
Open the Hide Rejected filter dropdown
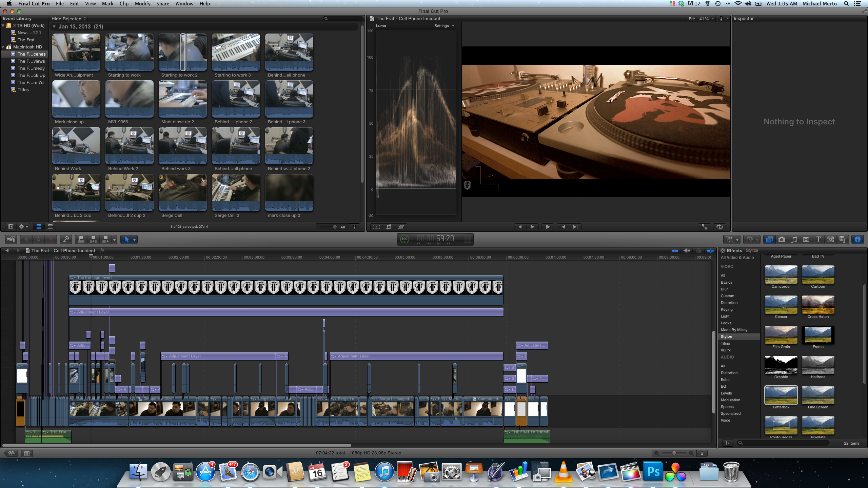coord(68,19)
